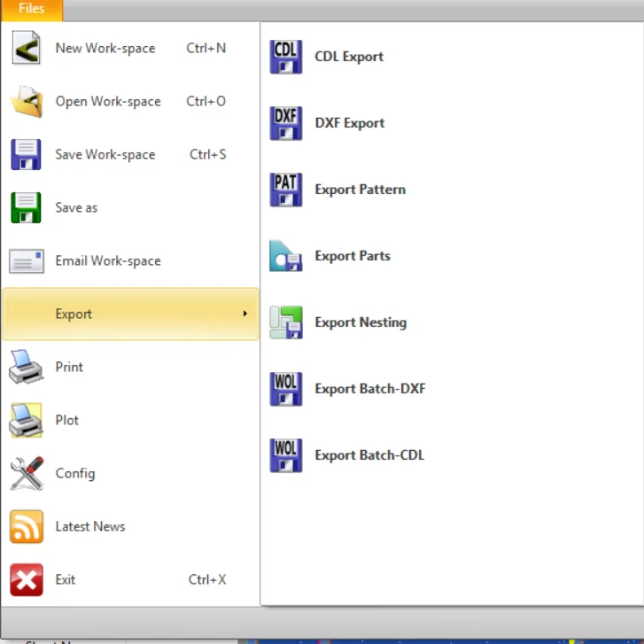Click the Export Nesting icon
The height and width of the screenshot is (644, 644).
[x=286, y=322]
